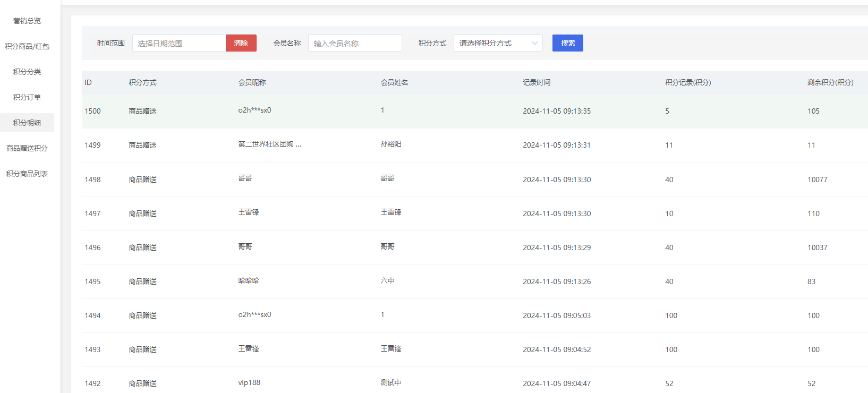
Task: Click nickname 第二世界社区团购 in row 1499
Action: coord(269,144)
